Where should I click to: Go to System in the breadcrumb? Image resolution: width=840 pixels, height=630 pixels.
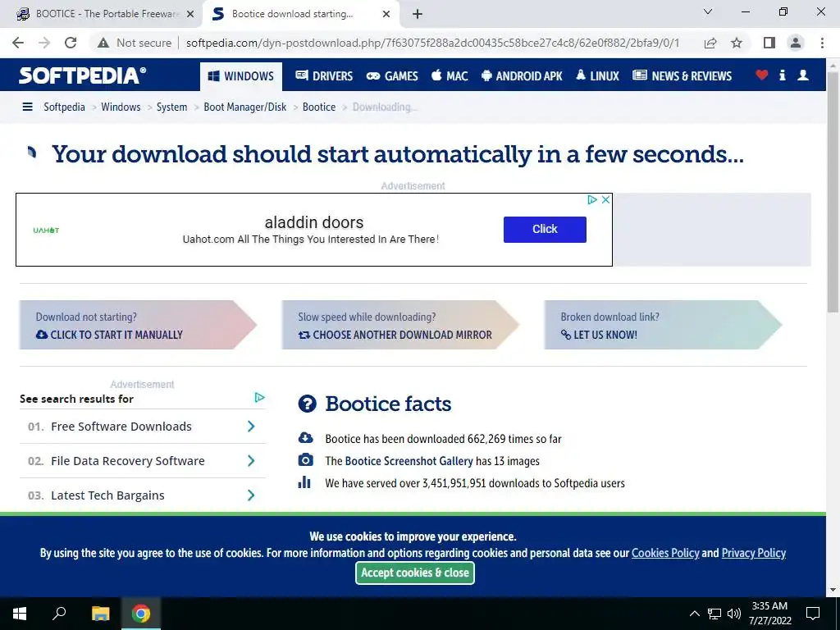click(172, 107)
